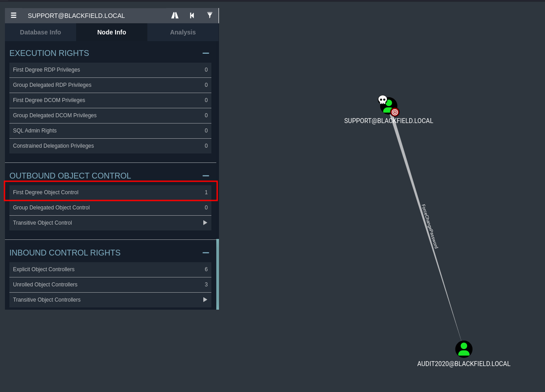This screenshot has width=545, height=392.
Task: Switch to the Database Info tab
Action: 40,32
